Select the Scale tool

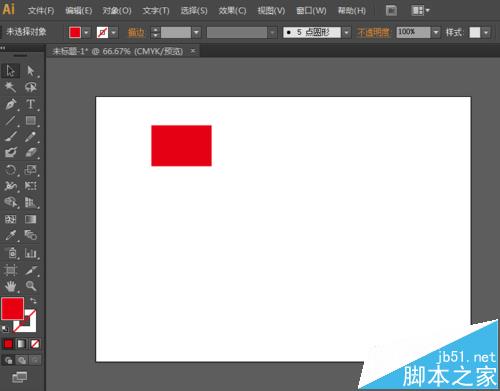click(x=31, y=170)
